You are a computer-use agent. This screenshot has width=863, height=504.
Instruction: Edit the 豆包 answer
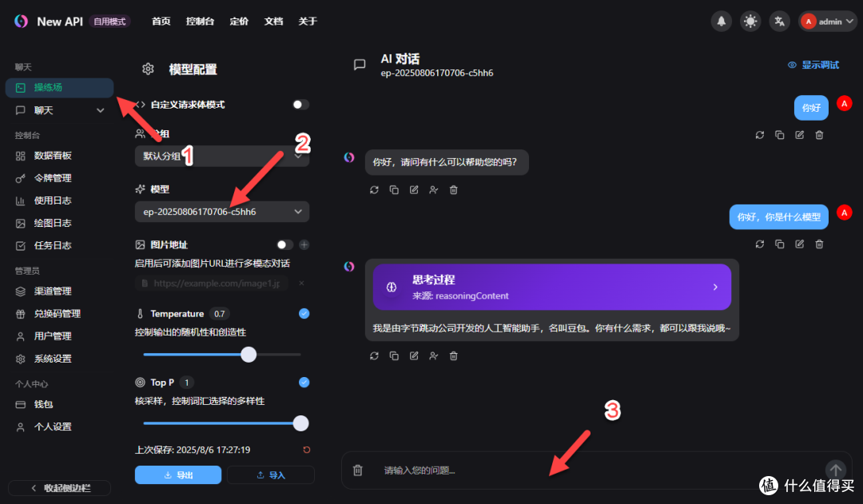[x=414, y=356]
